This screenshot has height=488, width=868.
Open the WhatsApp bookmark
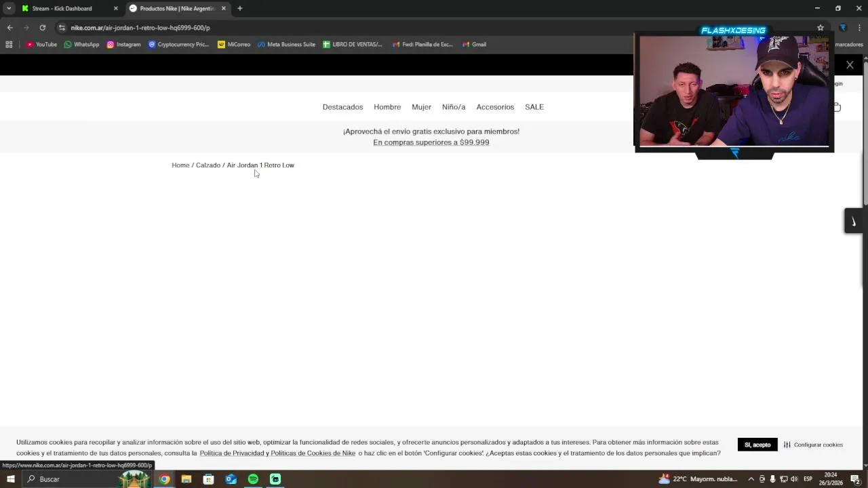click(81, 45)
